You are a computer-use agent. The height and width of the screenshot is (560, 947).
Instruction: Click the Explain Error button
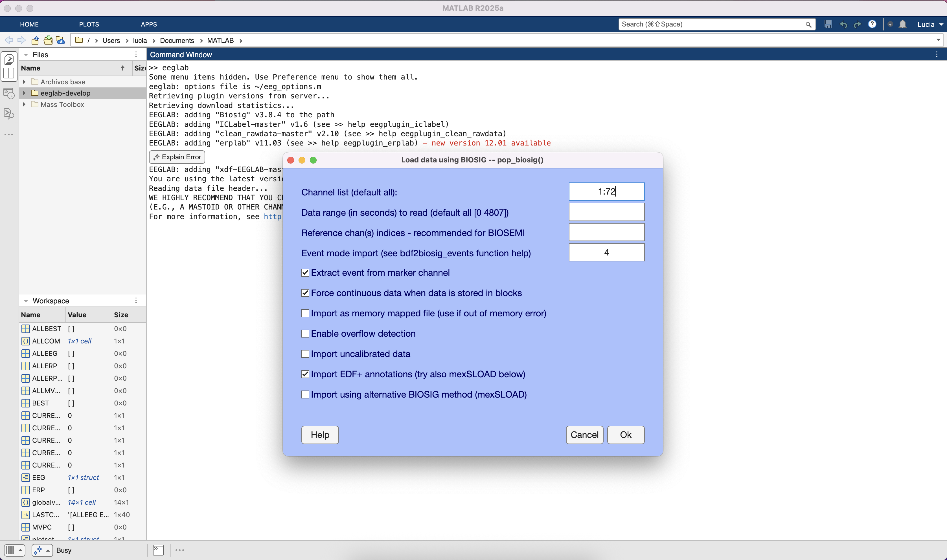click(x=177, y=157)
